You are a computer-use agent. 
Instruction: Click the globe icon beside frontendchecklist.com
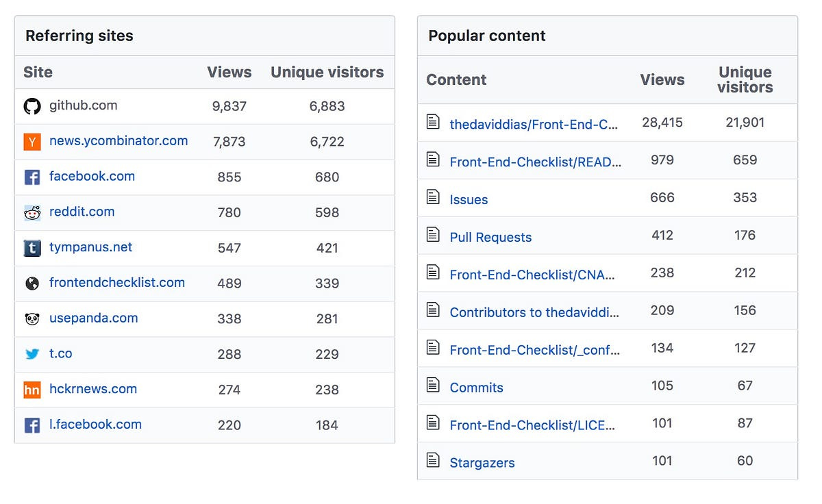coord(32,283)
